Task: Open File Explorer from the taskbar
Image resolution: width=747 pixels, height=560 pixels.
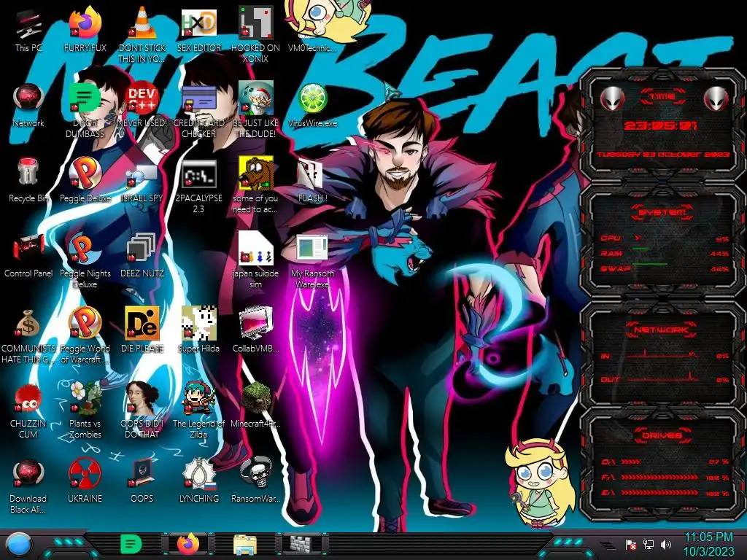Action: pyautogui.click(x=245, y=544)
